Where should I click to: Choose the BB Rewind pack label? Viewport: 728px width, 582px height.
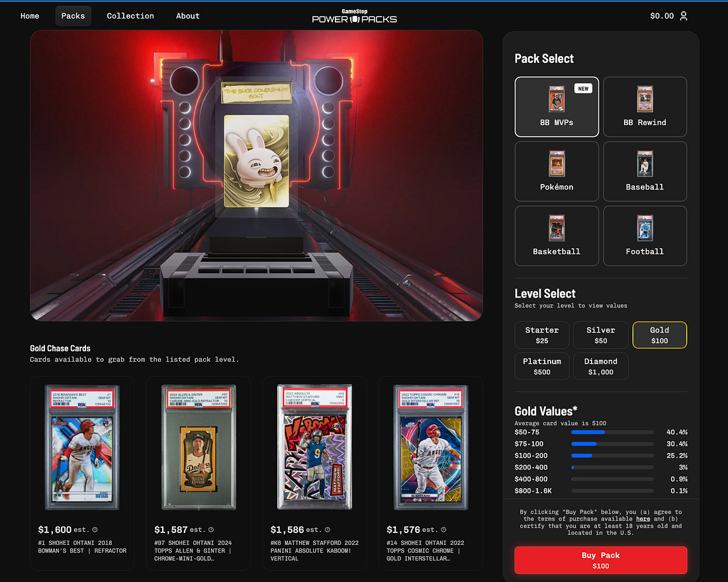645,122
